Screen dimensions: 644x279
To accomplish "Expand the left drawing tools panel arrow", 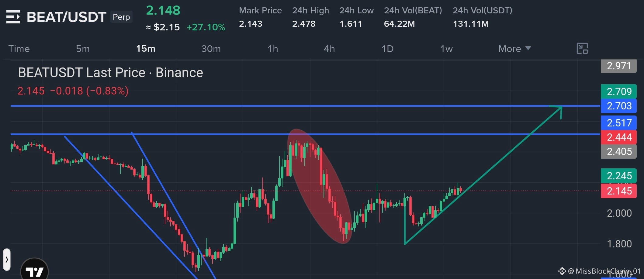I will point(7,260).
